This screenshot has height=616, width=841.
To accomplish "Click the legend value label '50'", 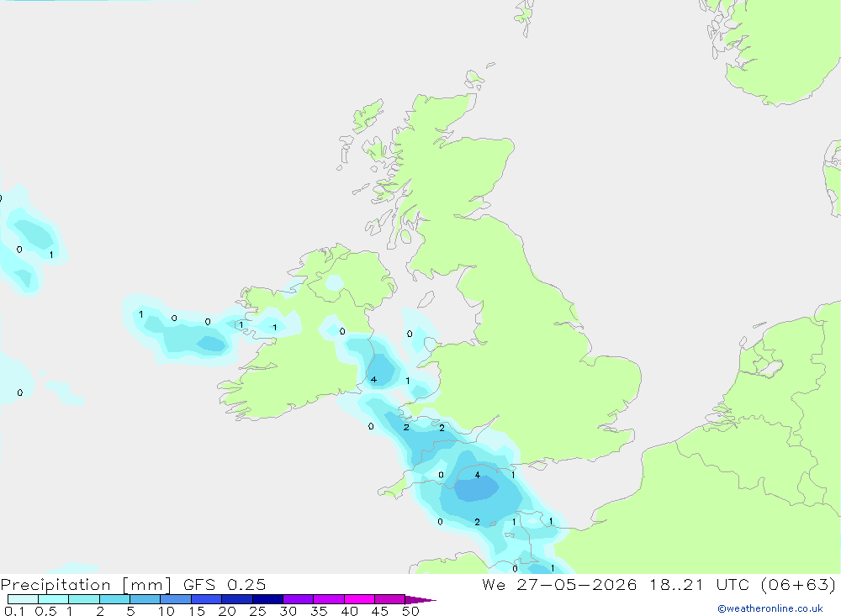I will coord(410,611).
